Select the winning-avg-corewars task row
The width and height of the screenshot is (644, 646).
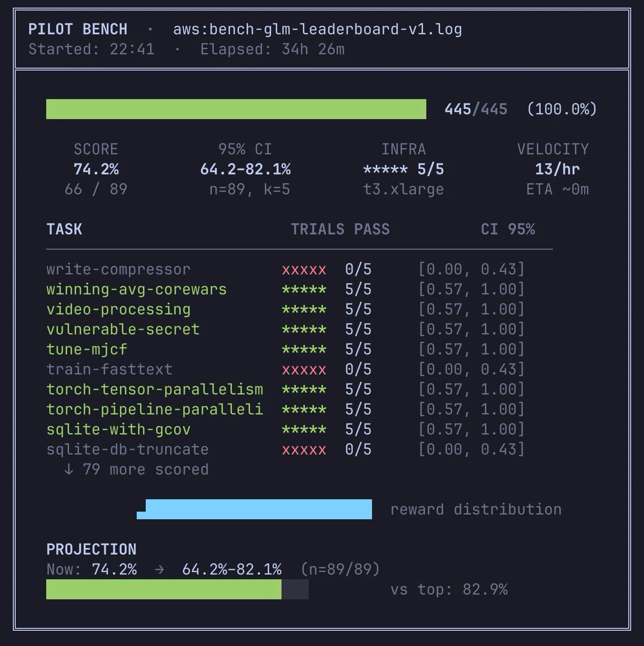(286, 289)
